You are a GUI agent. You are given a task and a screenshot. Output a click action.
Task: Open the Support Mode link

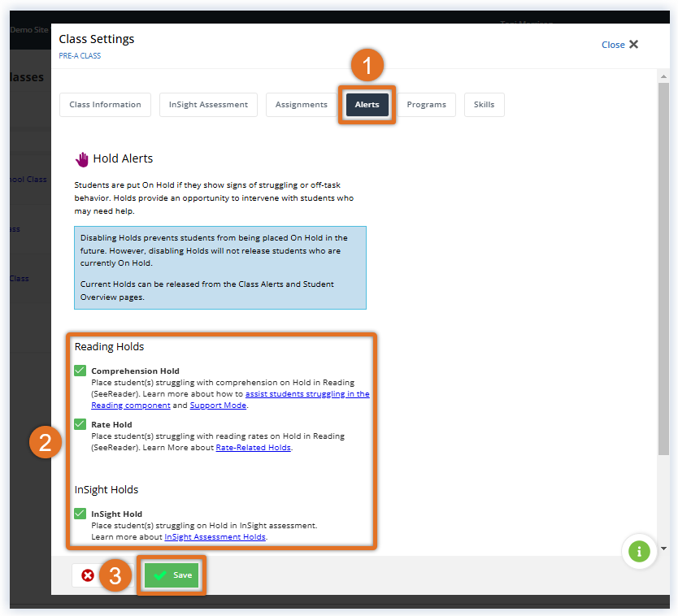pyautogui.click(x=218, y=406)
